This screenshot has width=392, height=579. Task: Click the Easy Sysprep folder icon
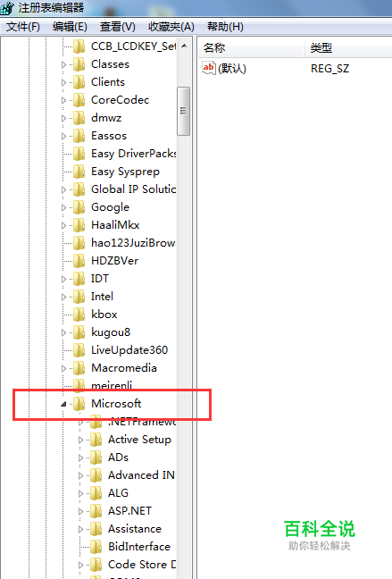click(79, 172)
